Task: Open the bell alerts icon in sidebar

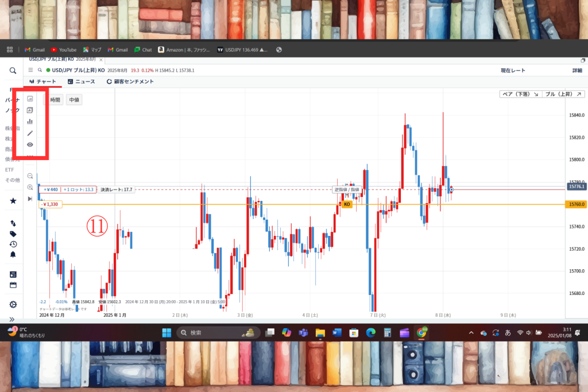Action: click(13, 254)
